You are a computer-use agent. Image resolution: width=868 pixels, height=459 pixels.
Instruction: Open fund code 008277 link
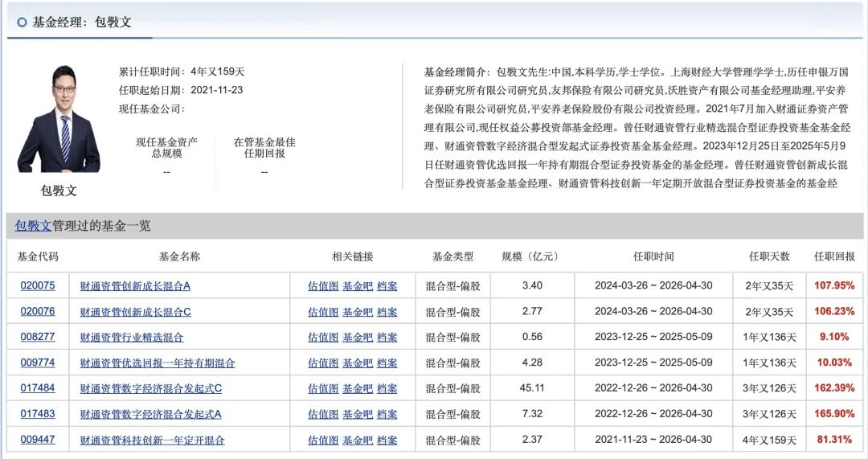[38, 337]
